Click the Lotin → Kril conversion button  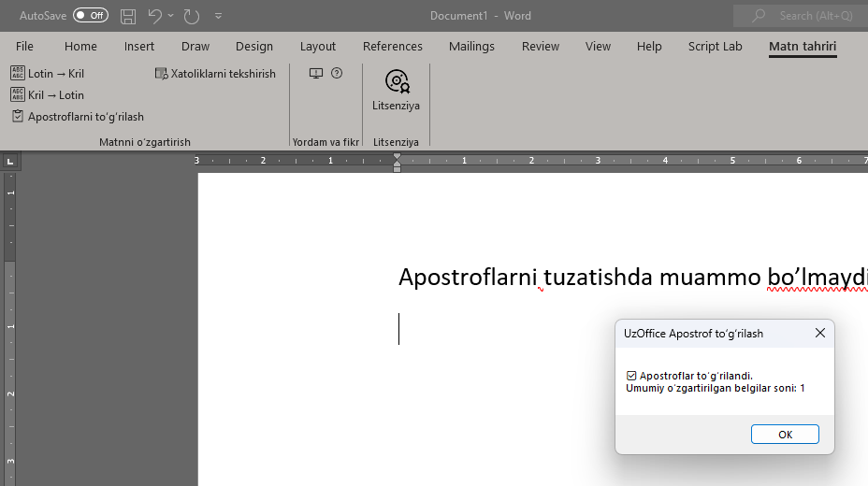[48, 73]
